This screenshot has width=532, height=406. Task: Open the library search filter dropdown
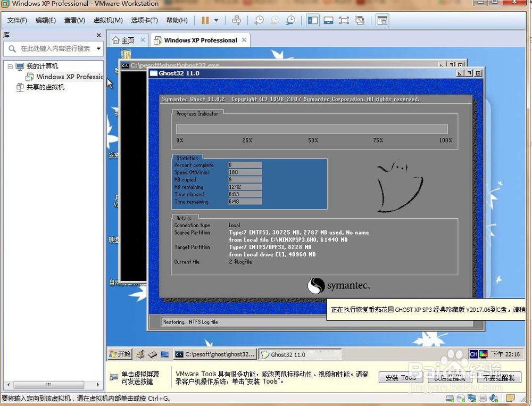[98, 48]
